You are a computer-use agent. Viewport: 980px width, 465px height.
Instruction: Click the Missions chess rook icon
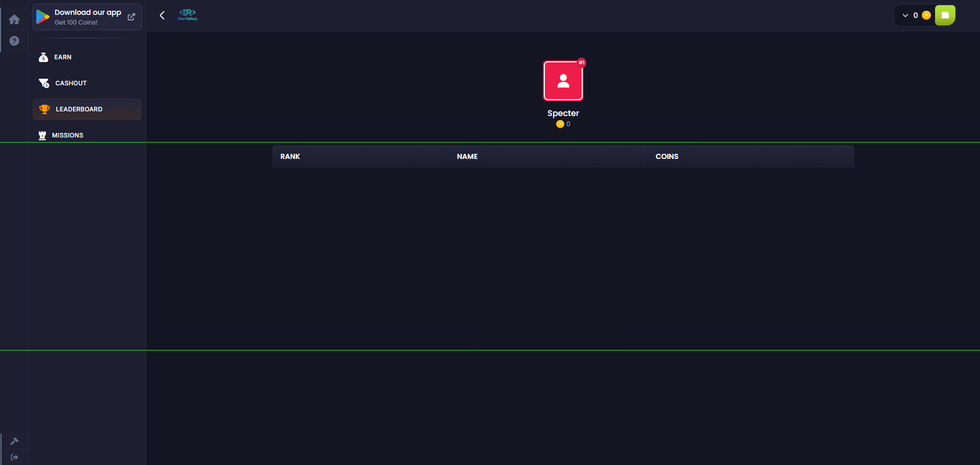click(x=42, y=135)
